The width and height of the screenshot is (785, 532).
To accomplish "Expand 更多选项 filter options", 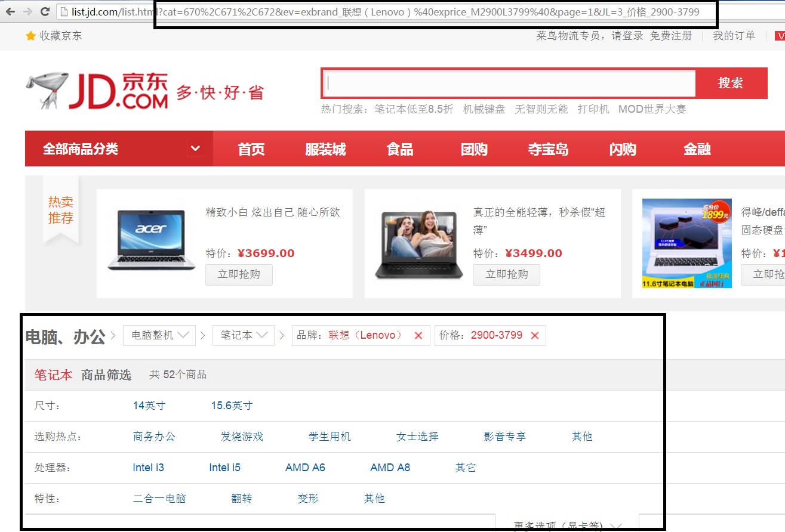I will point(566,525).
